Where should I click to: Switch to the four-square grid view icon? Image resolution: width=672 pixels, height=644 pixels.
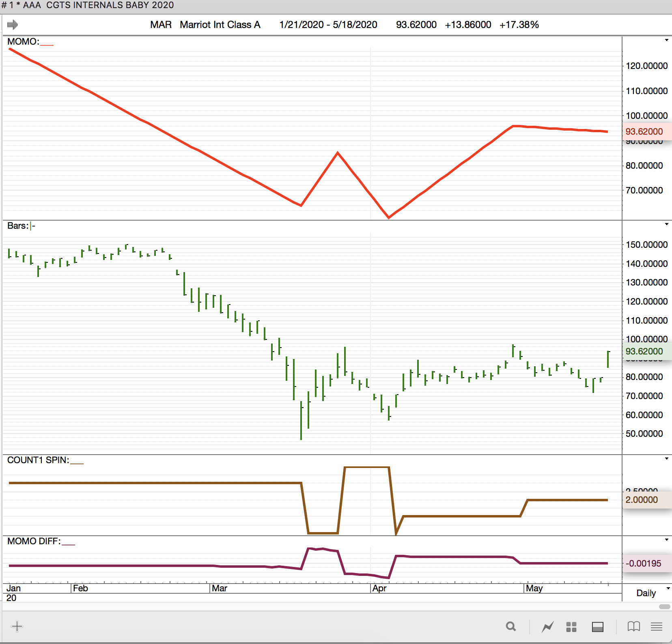click(x=571, y=627)
